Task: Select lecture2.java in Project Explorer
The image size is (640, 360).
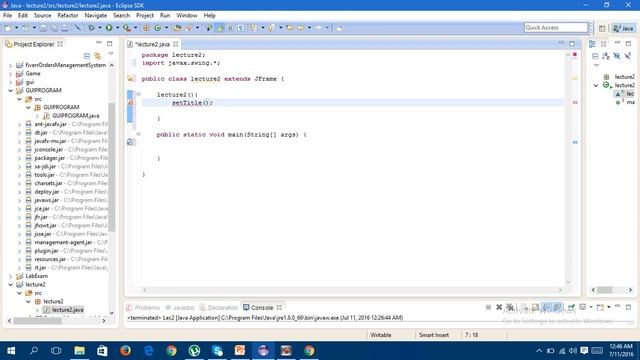Action: 68,310
